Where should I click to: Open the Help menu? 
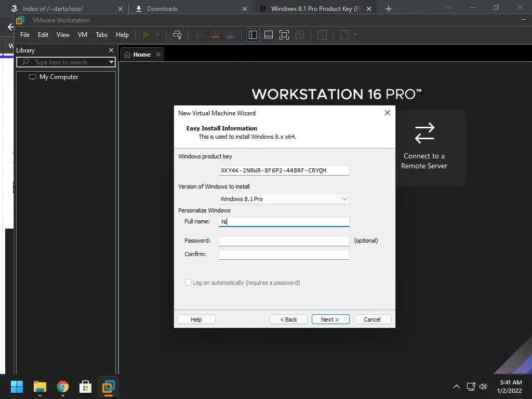click(122, 35)
